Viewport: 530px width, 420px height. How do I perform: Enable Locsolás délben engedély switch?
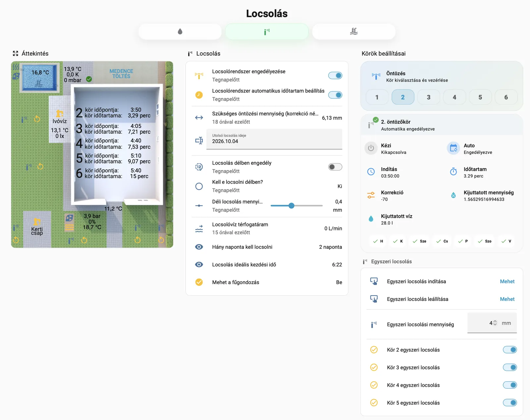(x=335, y=167)
